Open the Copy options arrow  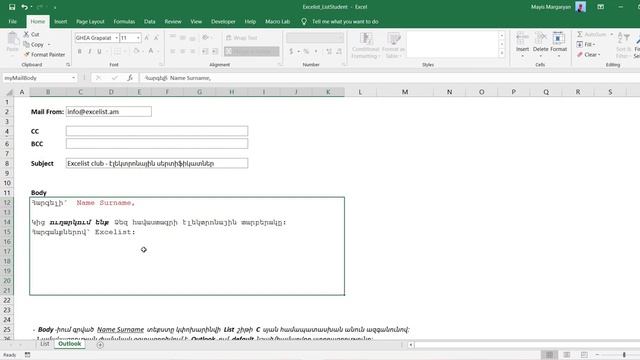pos(49,44)
